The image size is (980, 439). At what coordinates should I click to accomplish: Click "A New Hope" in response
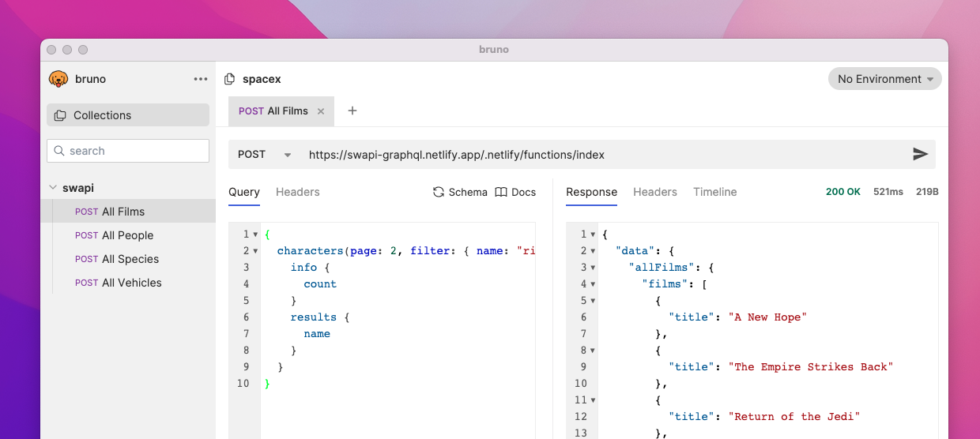(x=767, y=317)
